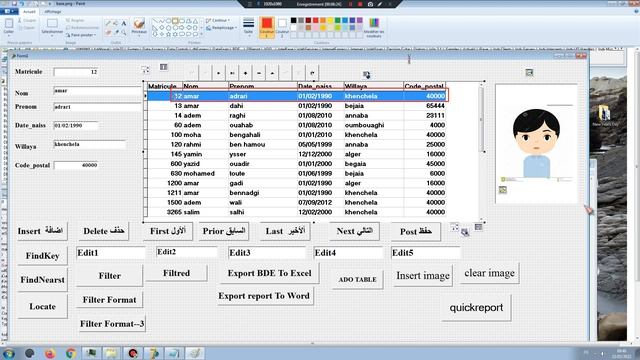This screenshot has height=360, width=640.
Task: Select the 'bengahali' grid cell
Action: (262, 135)
